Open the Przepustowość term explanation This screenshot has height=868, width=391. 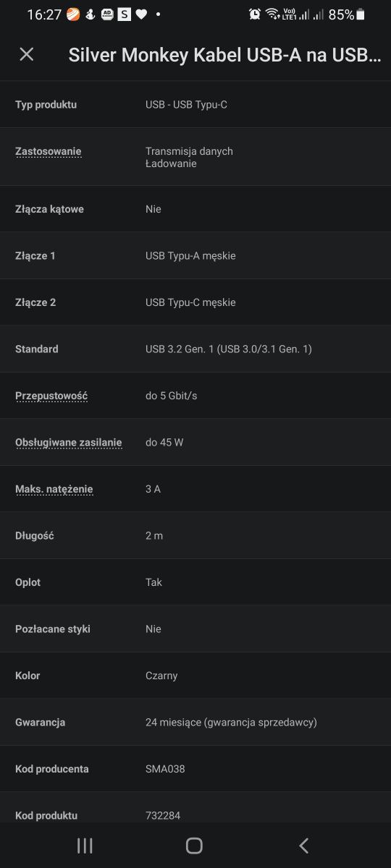point(51,396)
